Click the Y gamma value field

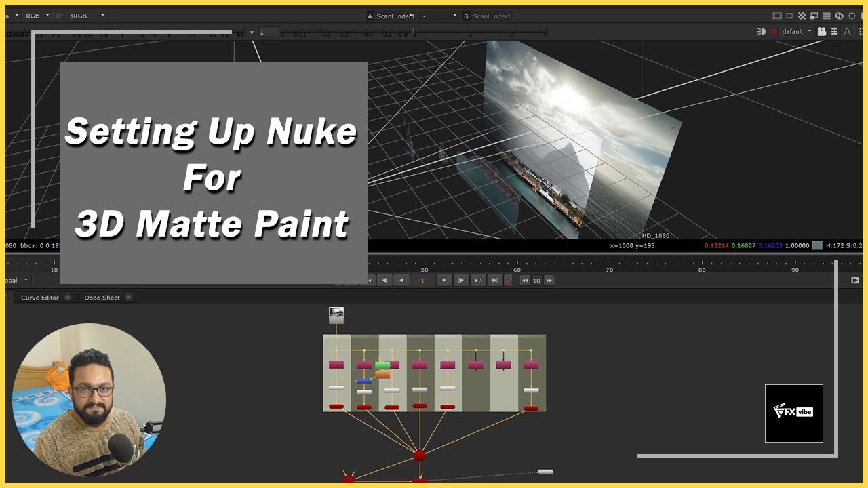pos(269,32)
